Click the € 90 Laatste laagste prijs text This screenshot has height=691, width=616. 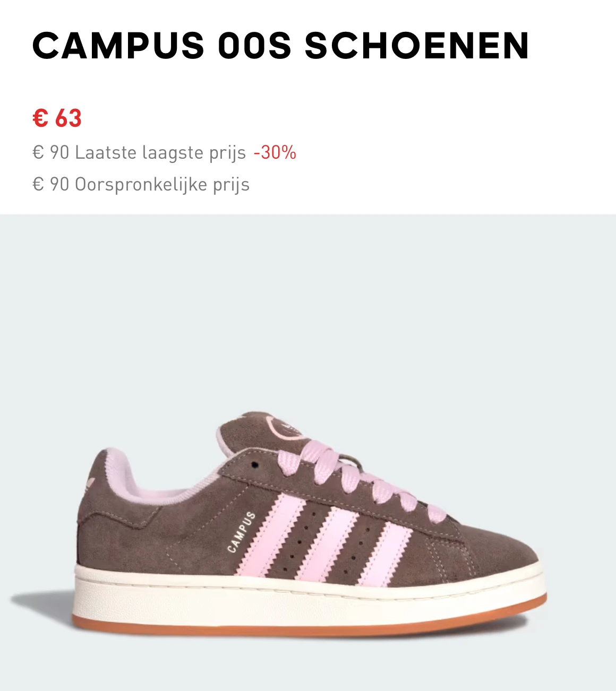coord(139,153)
